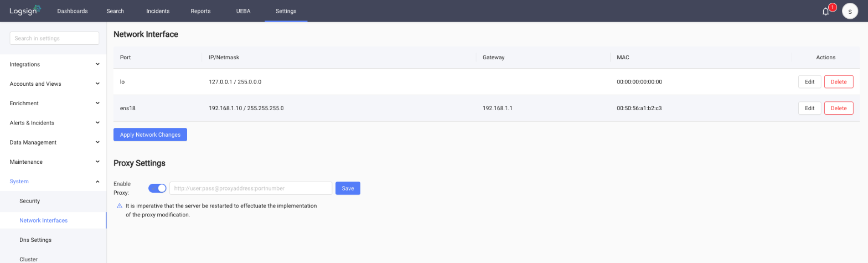The image size is (868, 263).
Task: Expand Accounts and Views section
Action: pyautogui.click(x=53, y=84)
